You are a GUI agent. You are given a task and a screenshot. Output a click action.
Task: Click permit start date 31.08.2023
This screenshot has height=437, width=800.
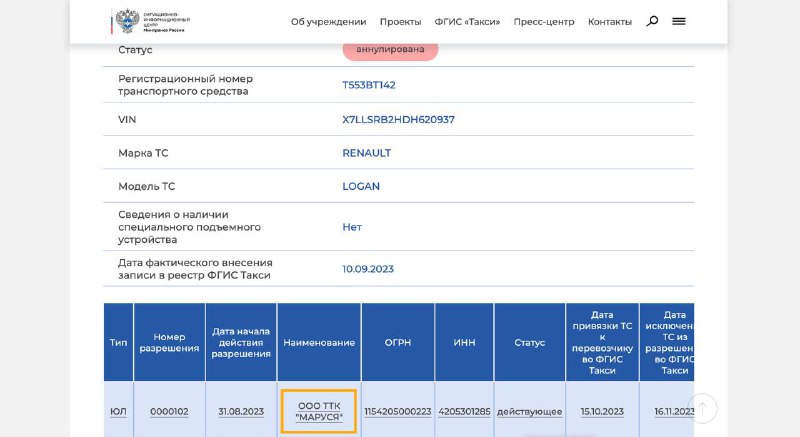point(241,412)
